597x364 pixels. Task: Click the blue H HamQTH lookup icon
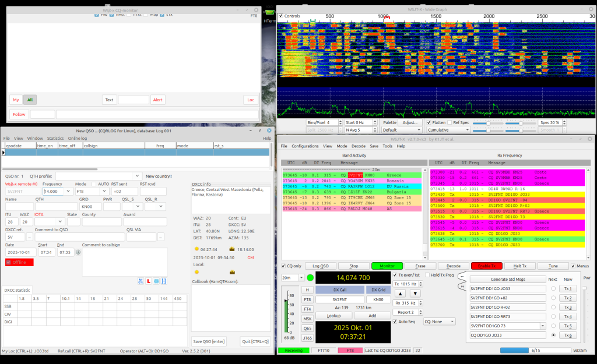point(164,281)
